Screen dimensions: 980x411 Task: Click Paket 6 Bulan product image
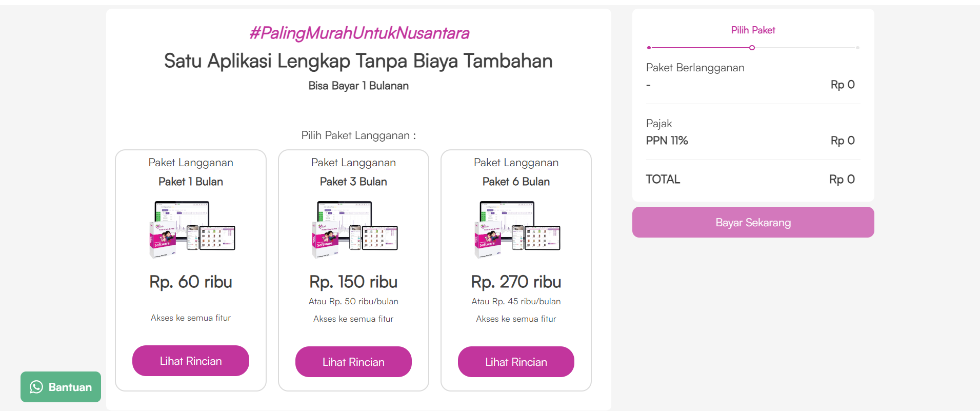coord(517,229)
